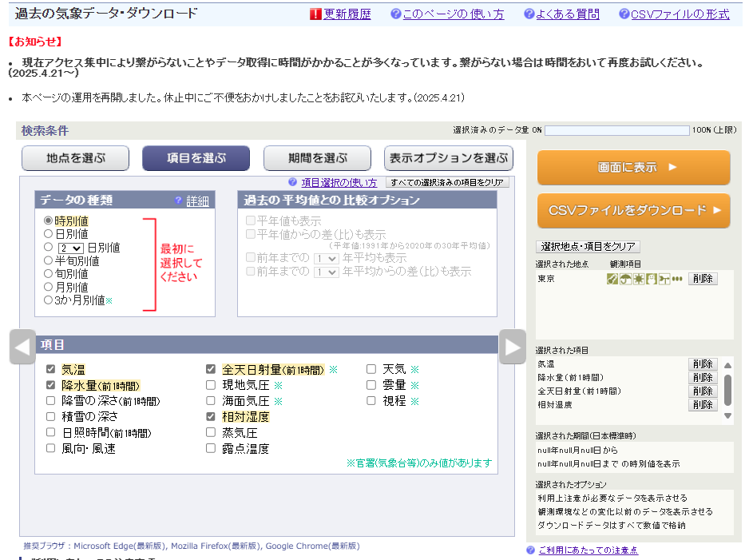This screenshot has width=749, height=560.
Task: Click the question mark icon beside 詳細
Action: (178, 201)
